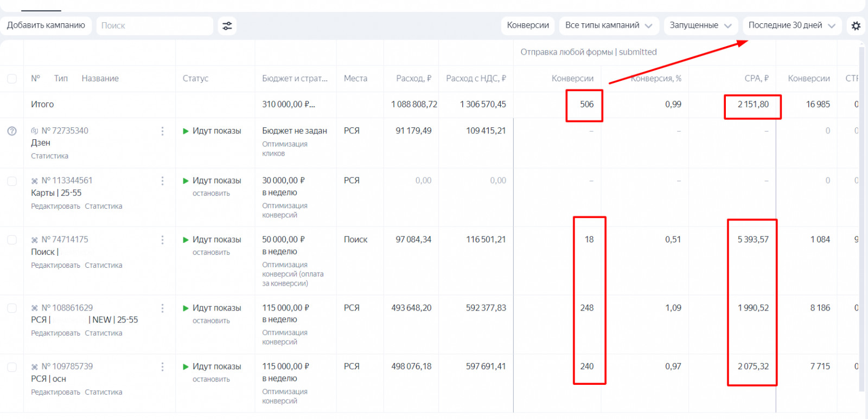Click the vertical scrollbar at table edge
The height and width of the screenshot is (419, 868).
861,219
